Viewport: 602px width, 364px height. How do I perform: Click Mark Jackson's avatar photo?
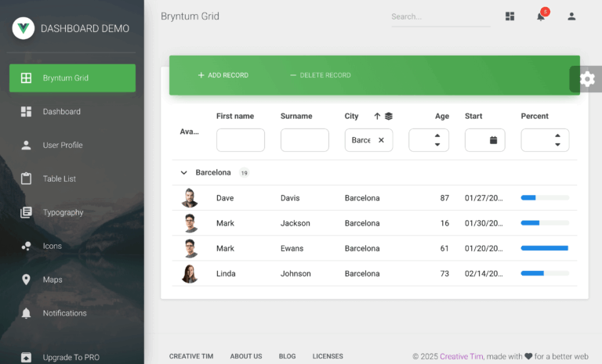click(190, 223)
